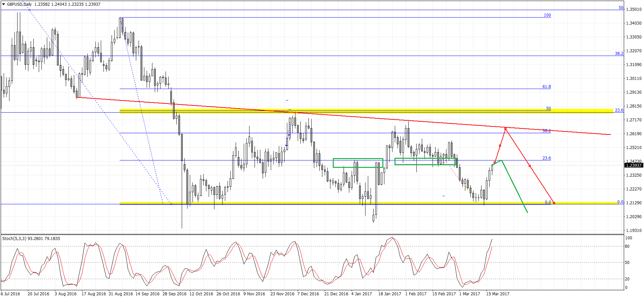Click the 1 Feb 2017 date label
The image size is (644, 298).
click(x=416, y=294)
